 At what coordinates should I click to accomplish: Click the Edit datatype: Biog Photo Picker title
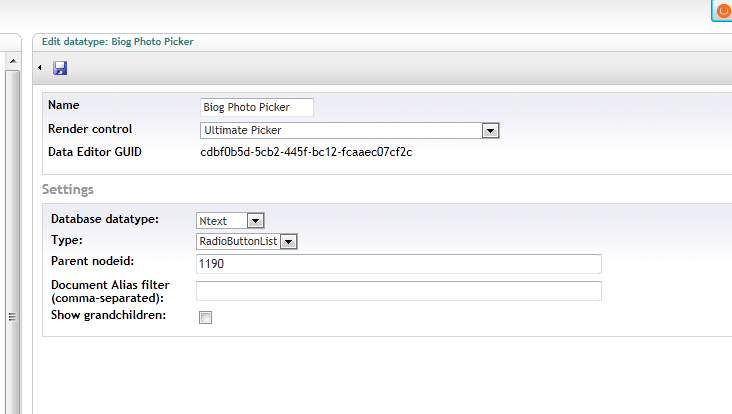118,42
